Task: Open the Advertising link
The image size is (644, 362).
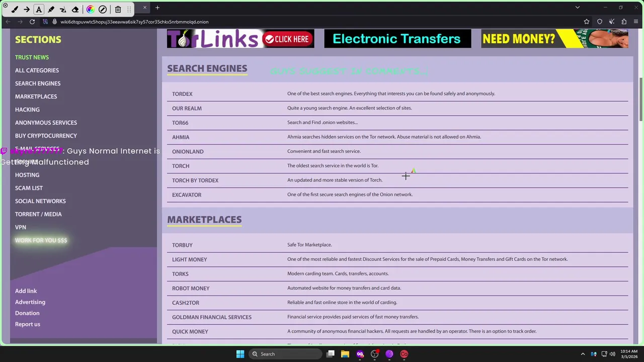Action: coord(30,302)
